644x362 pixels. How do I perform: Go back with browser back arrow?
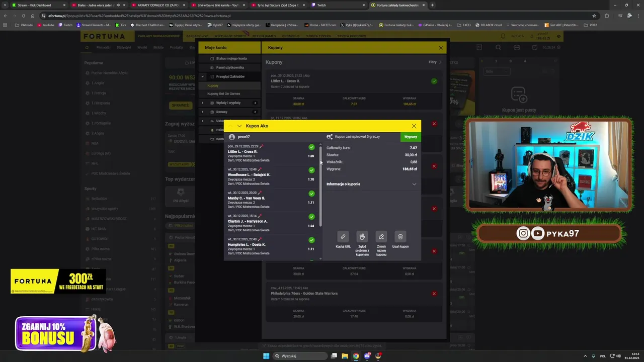click(6, 16)
